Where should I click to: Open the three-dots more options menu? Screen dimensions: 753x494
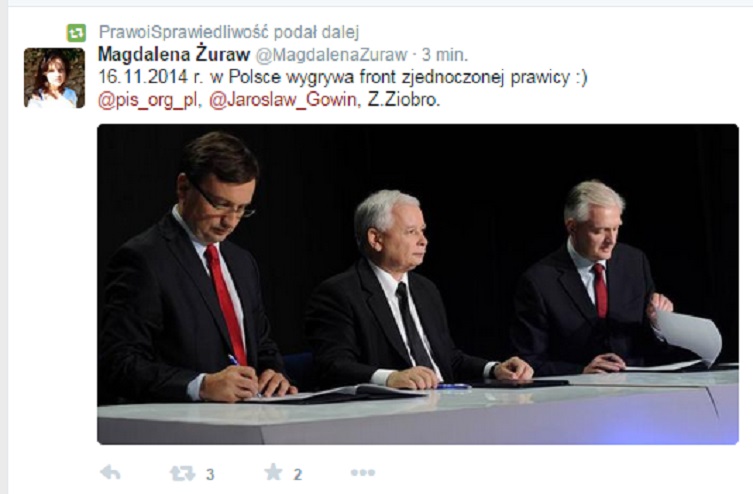[363, 473]
